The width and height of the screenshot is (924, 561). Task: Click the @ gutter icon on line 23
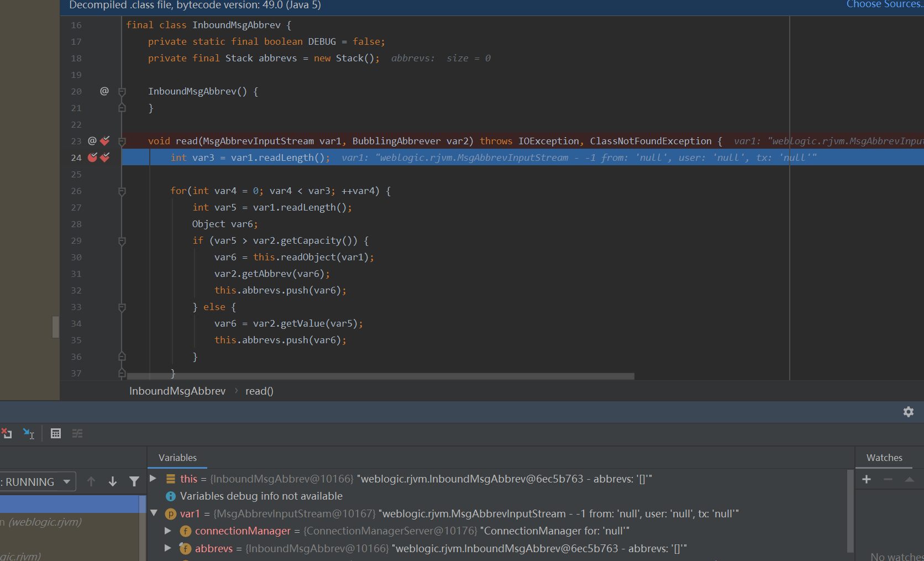click(92, 141)
